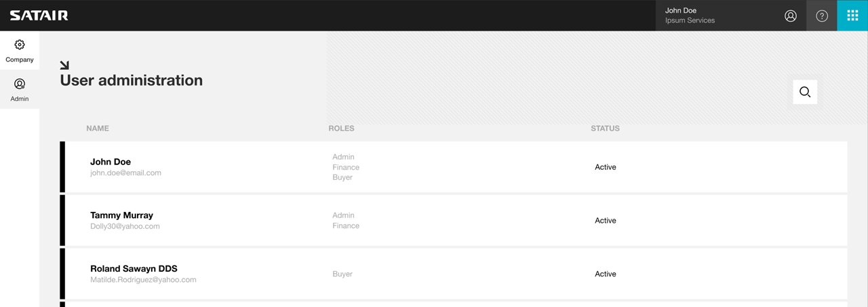This screenshot has width=868, height=307.
Task: Open John Doe's user row
Action: 454,167
